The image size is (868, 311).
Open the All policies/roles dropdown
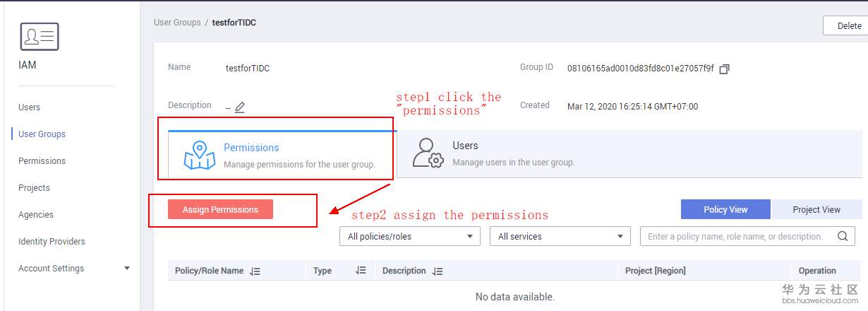[x=409, y=236]
